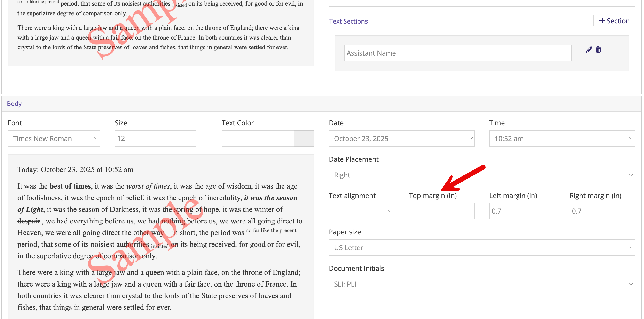Open the Date dropdown
The width and height of the screenshot is (644, 319).
pyautogui.click(x=401, y=138)
